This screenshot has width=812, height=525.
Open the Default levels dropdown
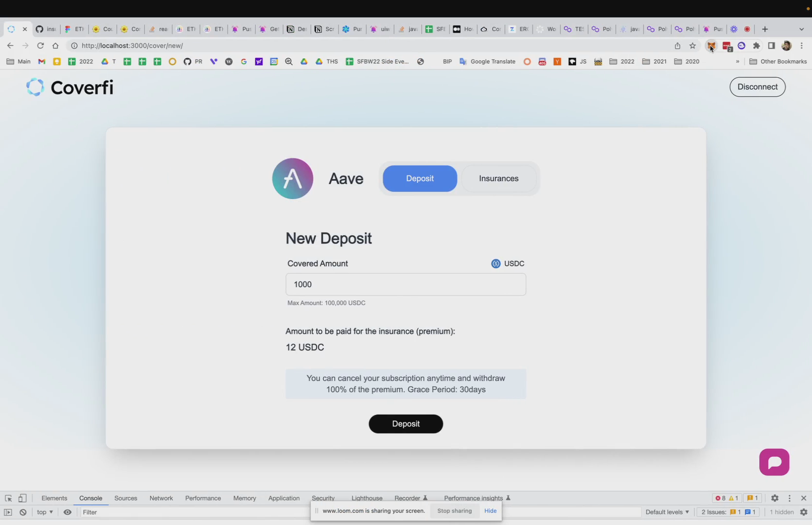[667, 512]
